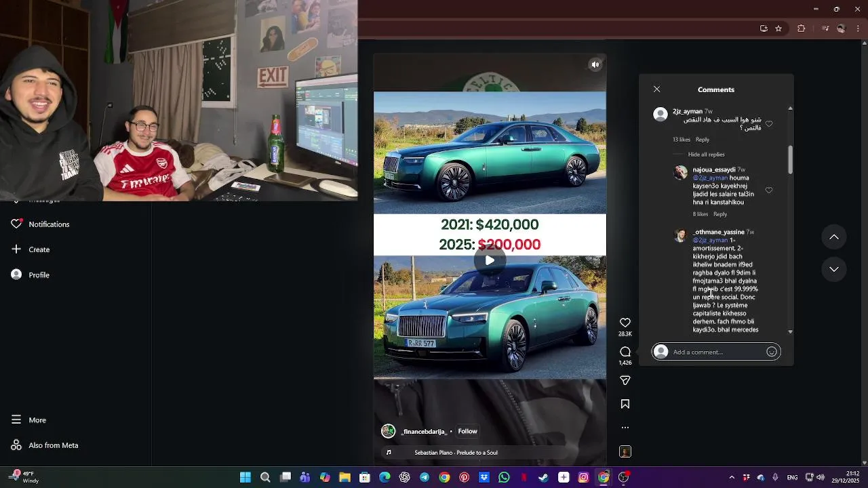Open the Chrome profile avatar
868x488 pixels.
pos(842,28)
